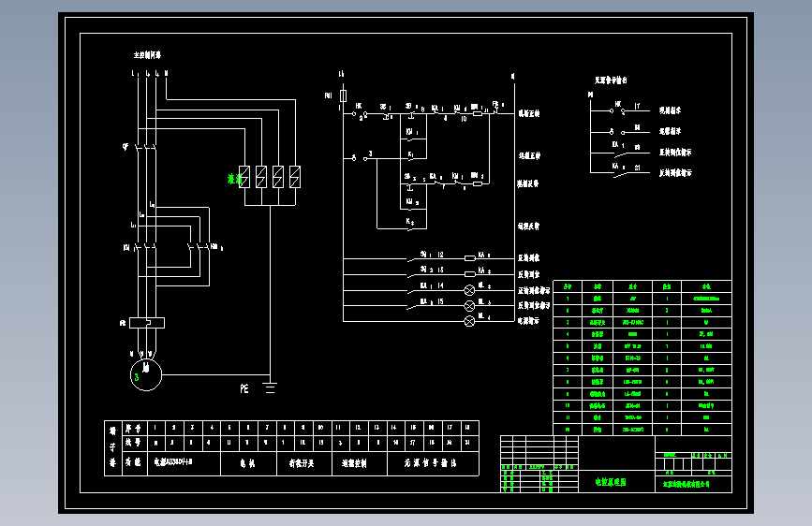Click the FU1 fuse symbol
812x526 pixels.
pos(343,95)
